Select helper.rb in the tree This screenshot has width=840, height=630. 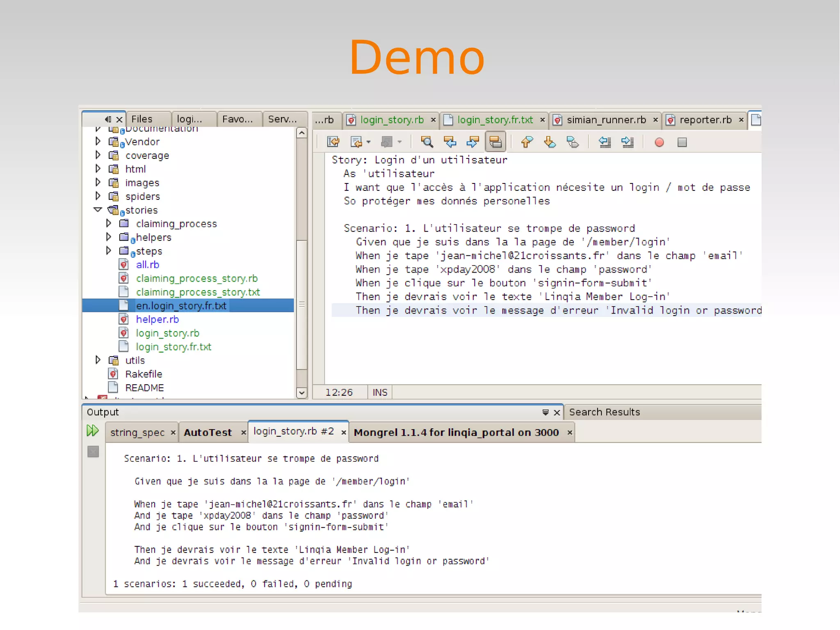157,319
